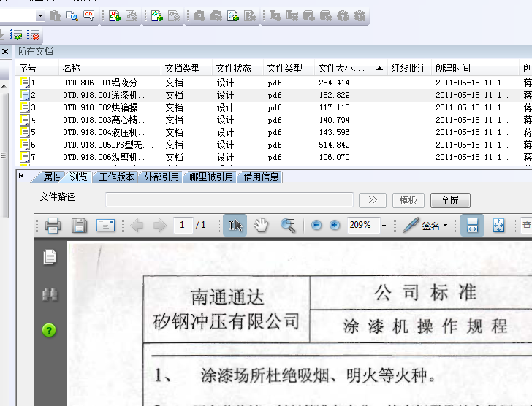
Task: Switch to the 属性 tab
Action: 51,177
